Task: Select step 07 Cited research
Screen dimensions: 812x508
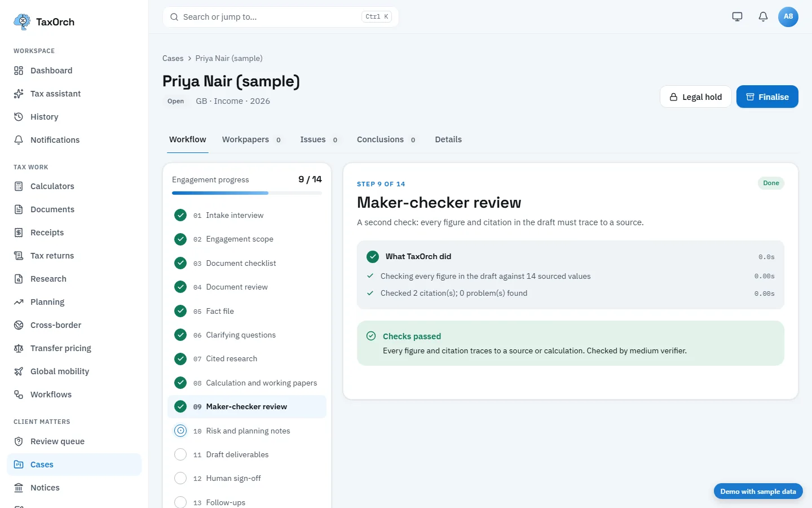Action: tap(247, 359)
